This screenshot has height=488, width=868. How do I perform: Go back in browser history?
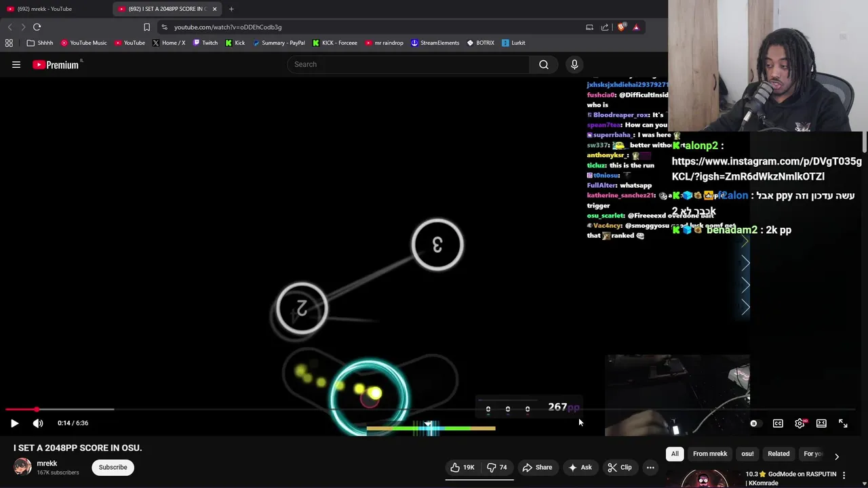coord(9,27)
